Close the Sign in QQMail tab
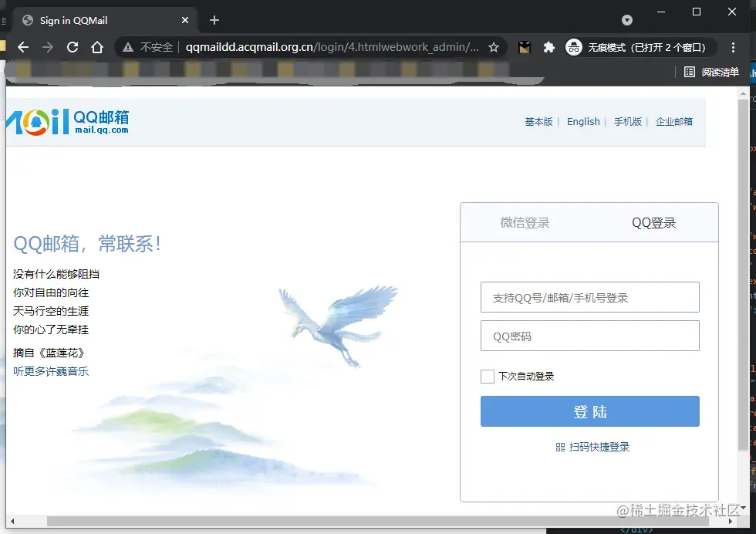This screenshot has height=534, width=756. coord(185,20)
